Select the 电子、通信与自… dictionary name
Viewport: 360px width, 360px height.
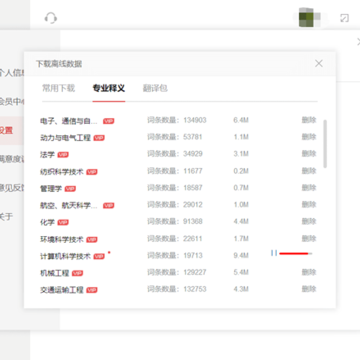69,121
